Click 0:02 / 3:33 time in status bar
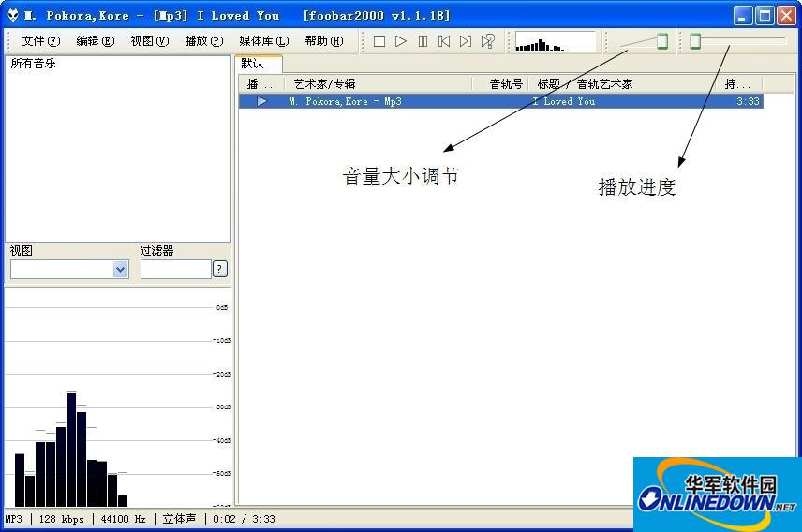The image size is (802, 532). pos(244,519)
